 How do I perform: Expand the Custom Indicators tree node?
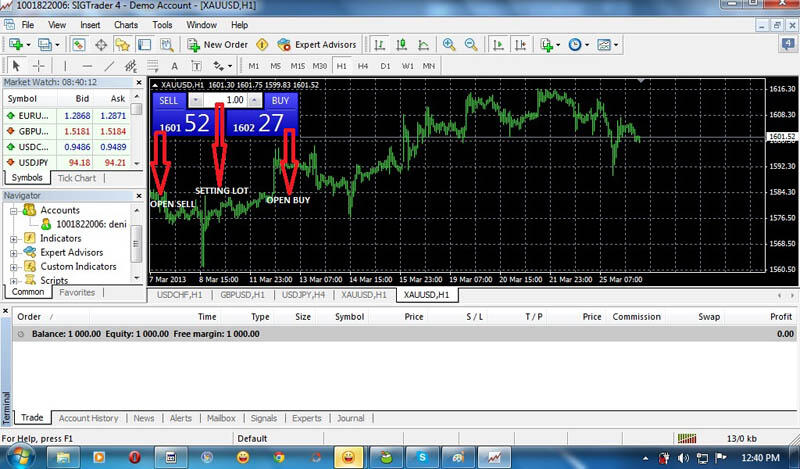pyautogui.click(x=14, y=267)
